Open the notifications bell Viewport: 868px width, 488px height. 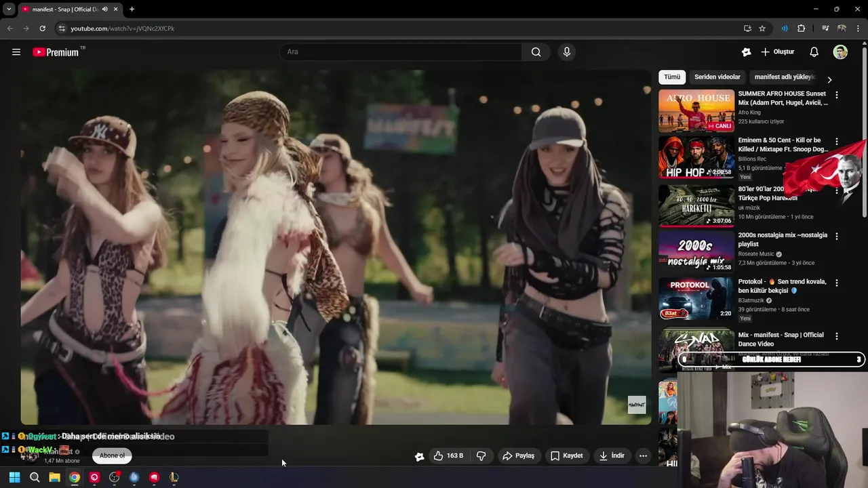814,52
